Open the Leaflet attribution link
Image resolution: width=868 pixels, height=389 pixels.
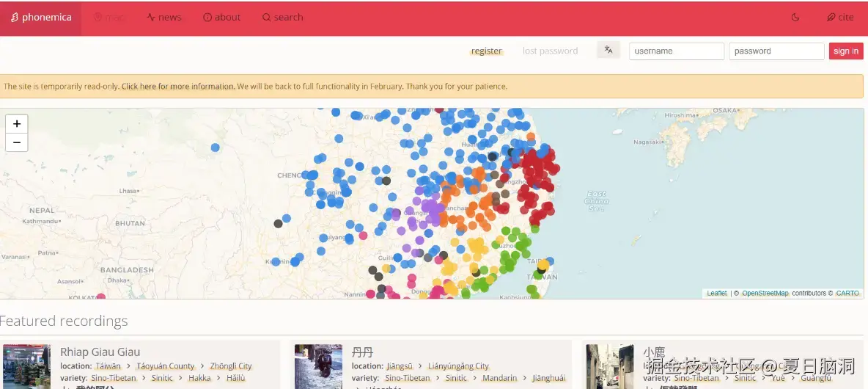pos(717,293)
